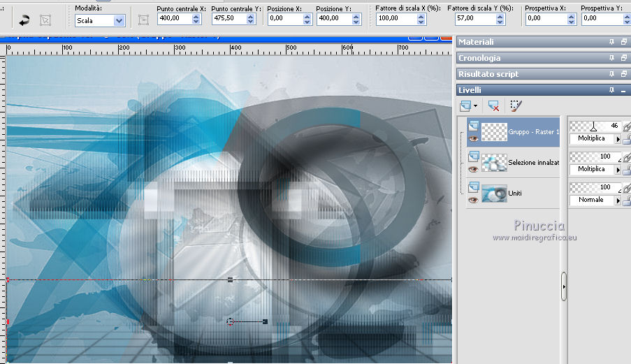
Task: Pin the Risultato script panel
Action: point(611,74)
